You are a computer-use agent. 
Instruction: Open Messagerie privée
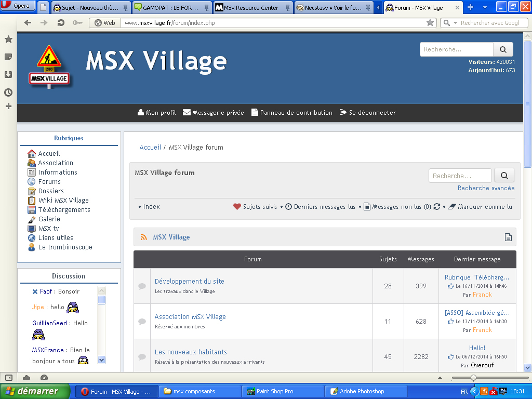pos(213,113)
